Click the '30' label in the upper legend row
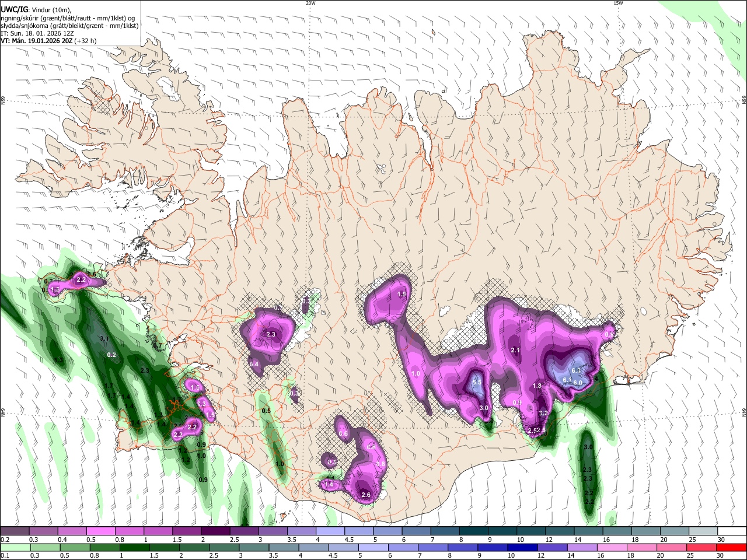This screenshot has width=747, height=560. pyautogui.click(x=721, y=540)
